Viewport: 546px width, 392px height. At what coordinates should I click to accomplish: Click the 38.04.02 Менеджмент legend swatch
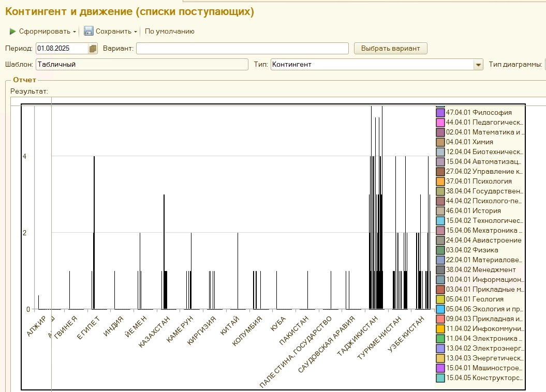pyautogui.click(x=440, y=269)
